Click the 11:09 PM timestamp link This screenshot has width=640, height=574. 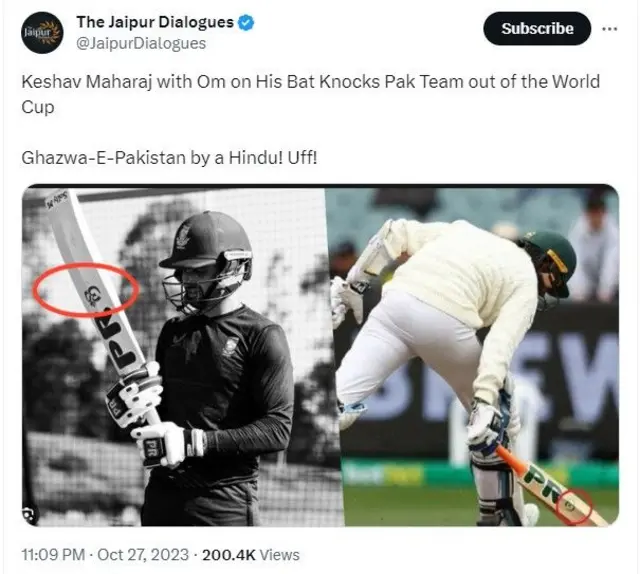53,555
